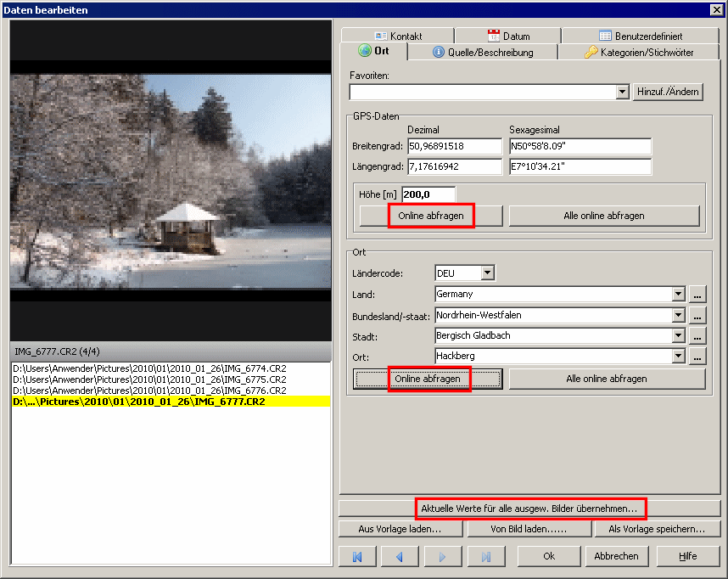Click Online abfragen under GPS height
Screen dimensions: 728x579
(x=430, y=216)
